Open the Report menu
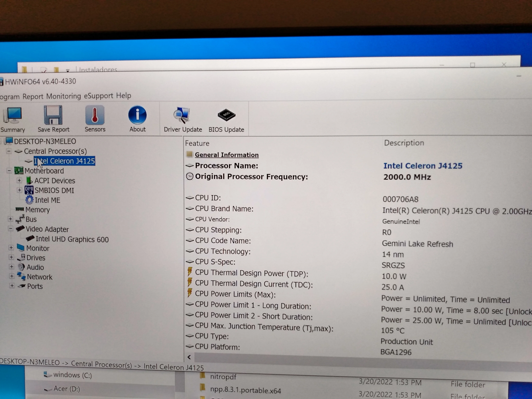The height and width of the screenshot is (399, 532). click(33, 96)
